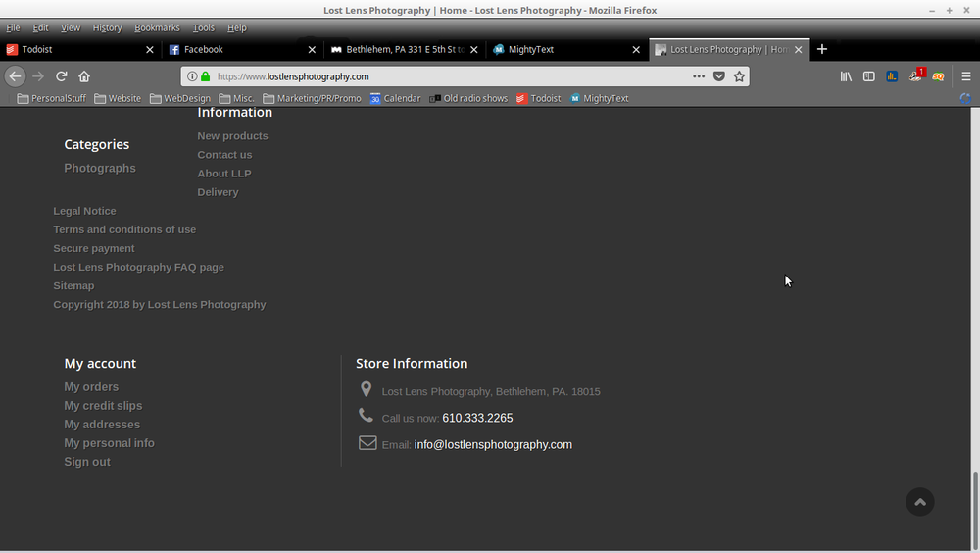Open the Contact us link
Screen dimensions: 980x553
(225, 155)
